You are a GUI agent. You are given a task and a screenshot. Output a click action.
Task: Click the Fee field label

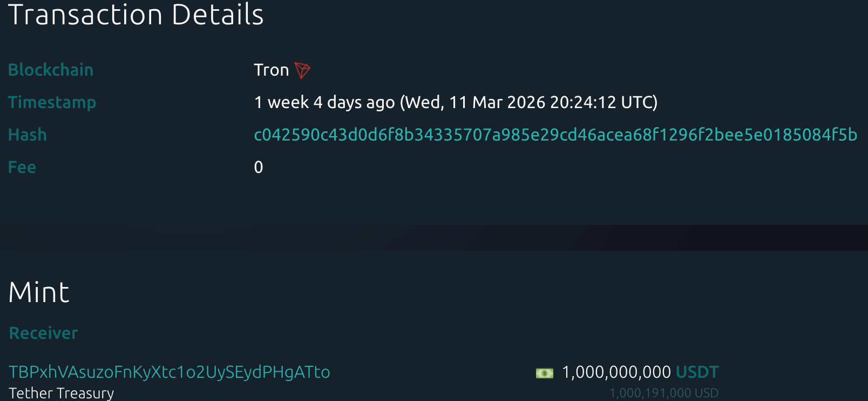click(22, 167)
